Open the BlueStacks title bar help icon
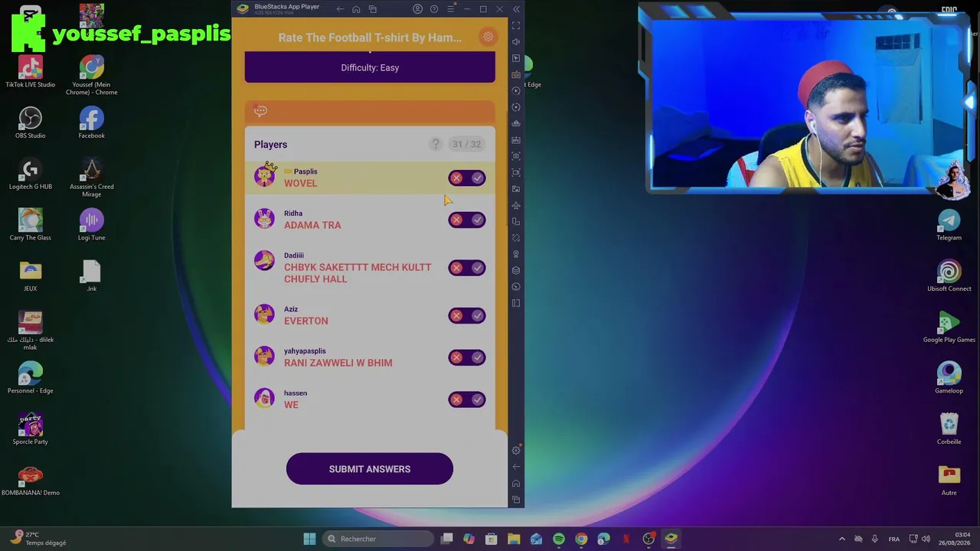This screenshot has width=980, height=551. tap(434, 9)
